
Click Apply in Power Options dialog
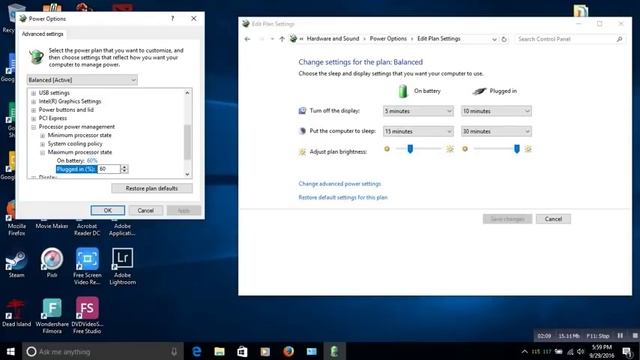tap(184, 210)
